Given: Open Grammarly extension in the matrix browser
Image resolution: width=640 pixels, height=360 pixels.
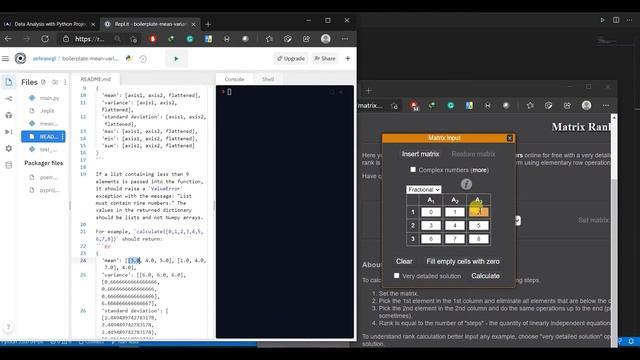Looking at the screenshot, I should click(451, 105).
